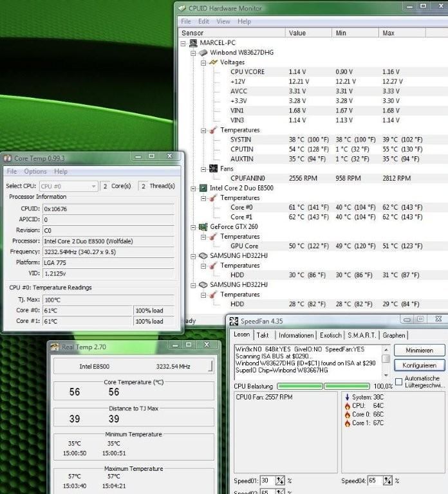Click the SpeedFan log scrollbar up arrow
This screenshot has height=494, width=448.
(x=386, y=349)
